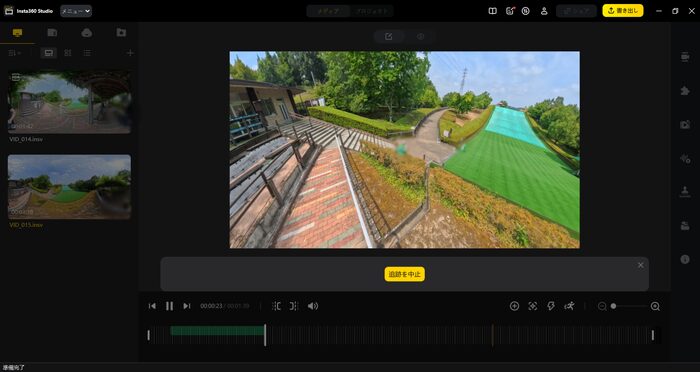
Task: Open the SD card files tab
Action: (52, 33)
